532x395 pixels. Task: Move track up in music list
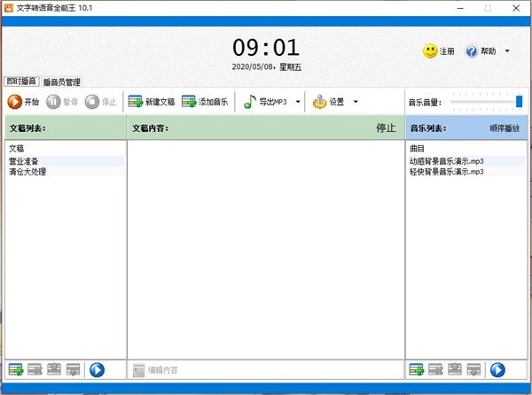455,369
